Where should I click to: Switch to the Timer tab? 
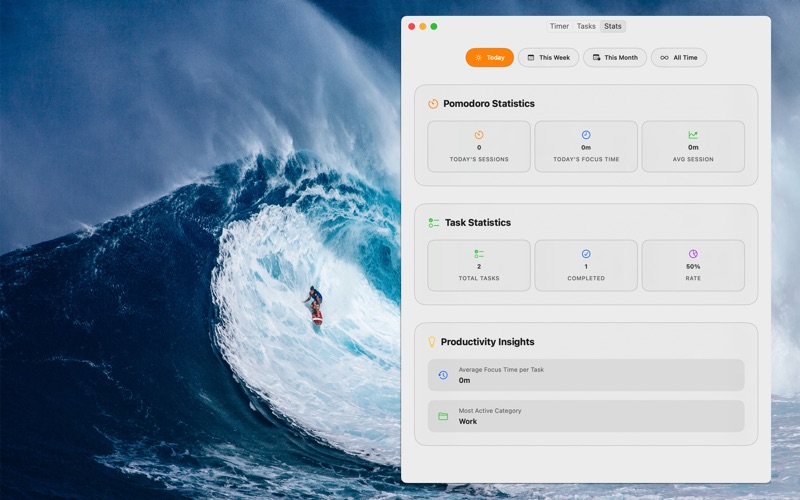559,26
